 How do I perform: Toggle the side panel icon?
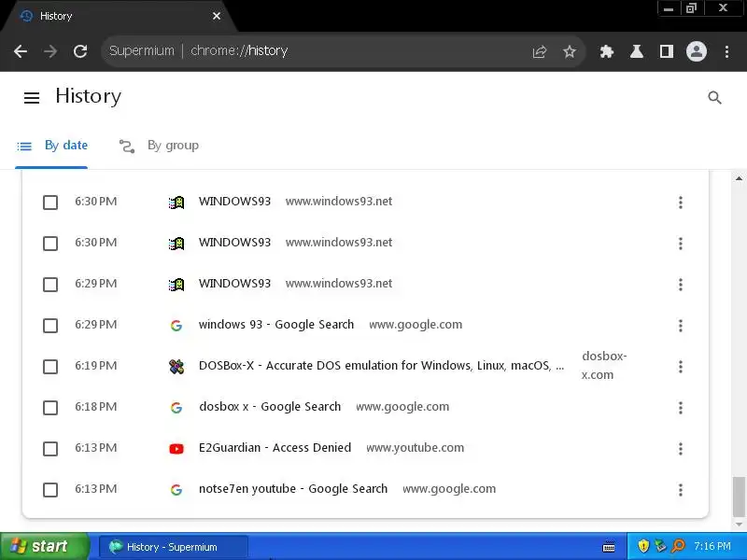(667, 51)
